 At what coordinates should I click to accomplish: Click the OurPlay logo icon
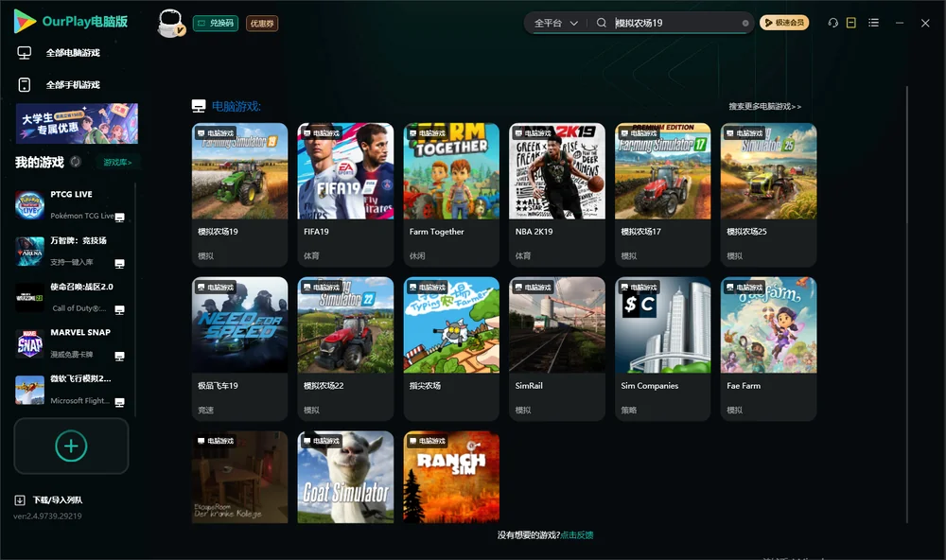point(25,22)
